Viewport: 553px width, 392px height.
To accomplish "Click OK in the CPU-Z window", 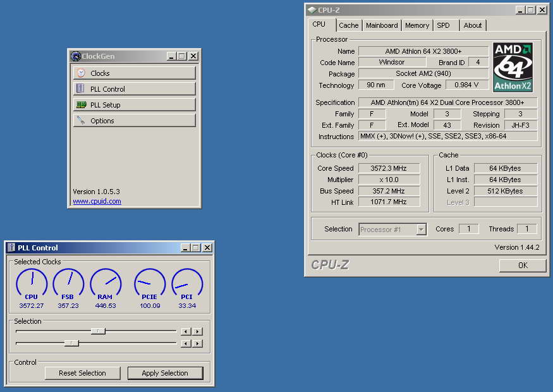I will pos(523,266).
